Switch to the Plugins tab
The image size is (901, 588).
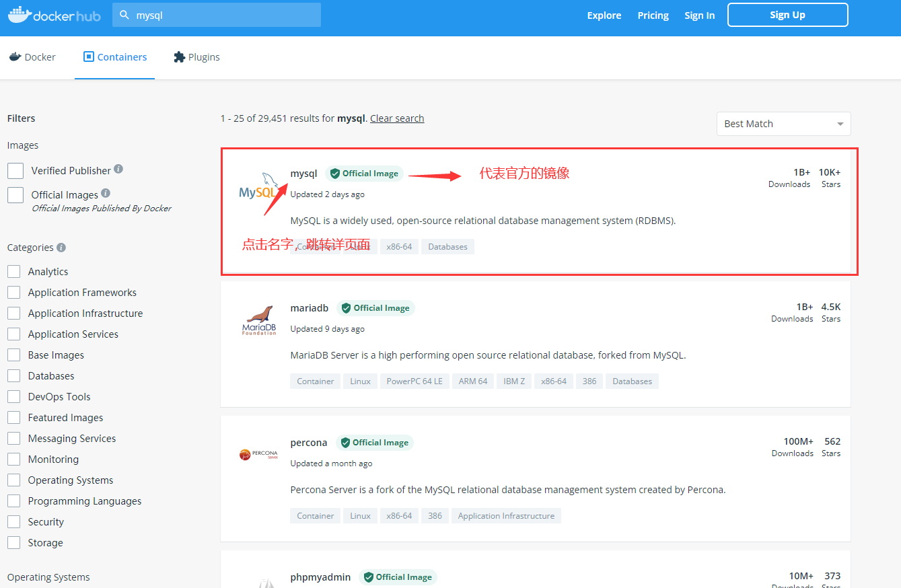click(x=196, y=57)
